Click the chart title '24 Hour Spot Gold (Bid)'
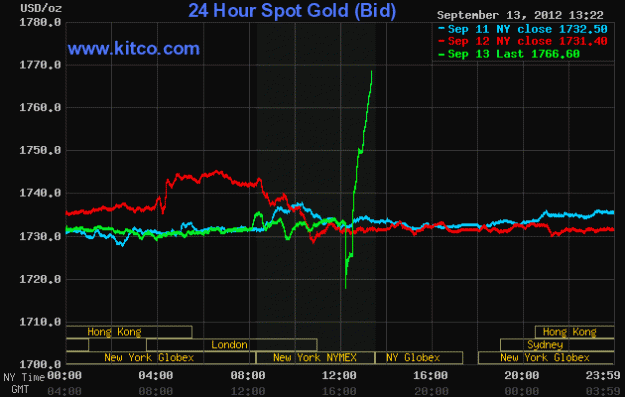 [292, 11]
